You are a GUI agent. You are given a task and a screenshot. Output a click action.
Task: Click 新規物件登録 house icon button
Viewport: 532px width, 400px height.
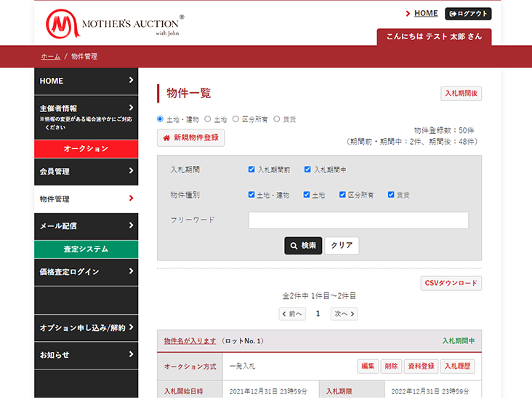(190, 137)
